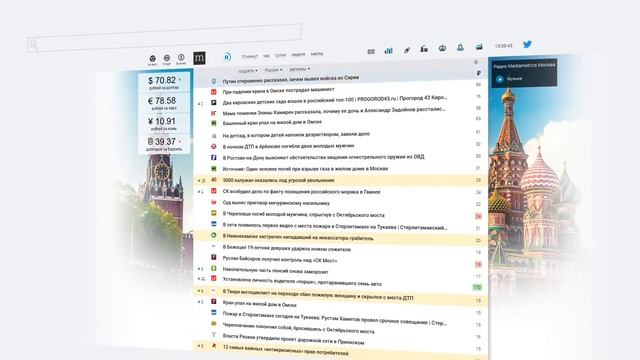Open headline 'В ночном ДТП в Арбекове'

point(288,146)
